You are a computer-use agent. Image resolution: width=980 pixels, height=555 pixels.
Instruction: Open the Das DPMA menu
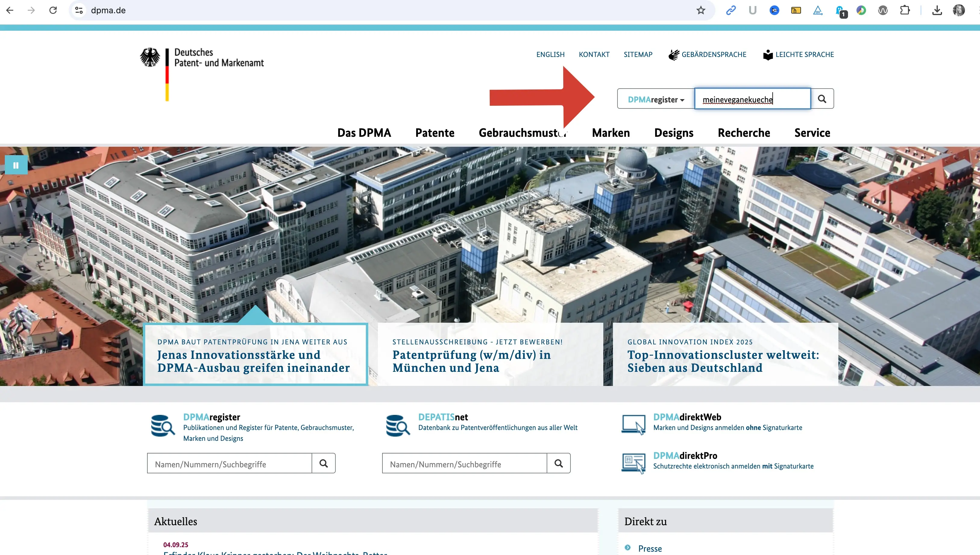coord(364,133)
